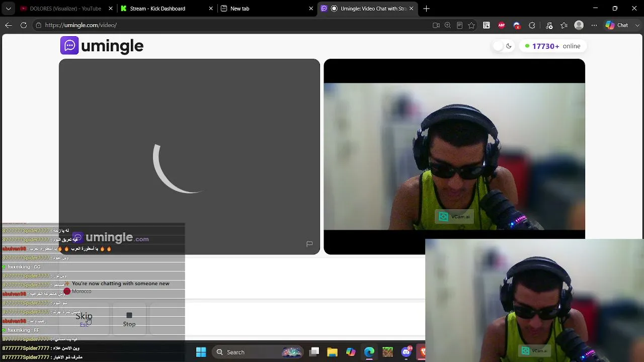Open Copilot Chat in the toolbar
The height and width of the screenshot is (362, 644).
[x=617, y=25]
